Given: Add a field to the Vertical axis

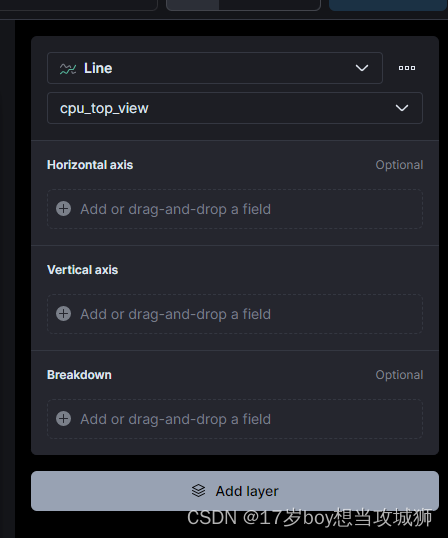Looking at the screenshot, I should coord(235,314).
